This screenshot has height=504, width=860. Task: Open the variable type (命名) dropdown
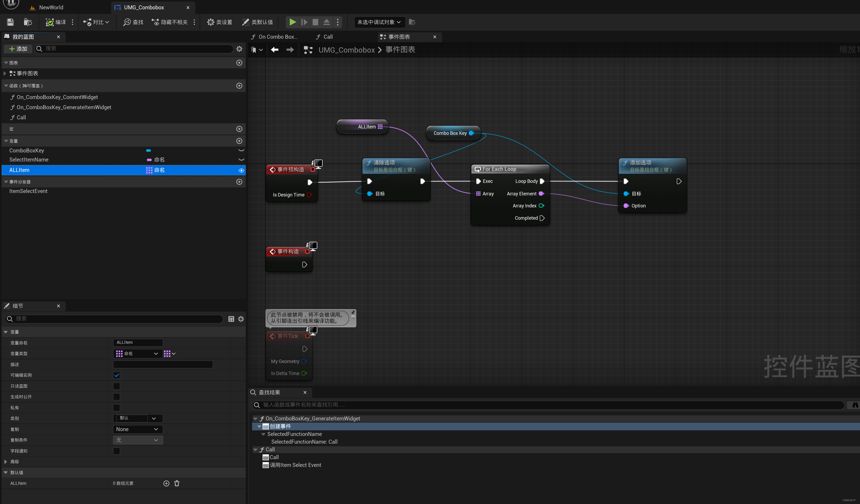click(138, 354)
